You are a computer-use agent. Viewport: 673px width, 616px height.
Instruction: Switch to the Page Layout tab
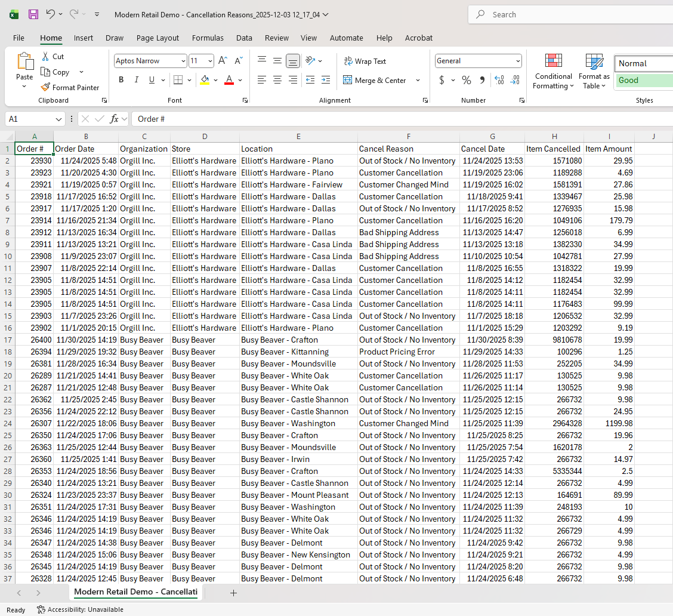click(x=158, y=38)
